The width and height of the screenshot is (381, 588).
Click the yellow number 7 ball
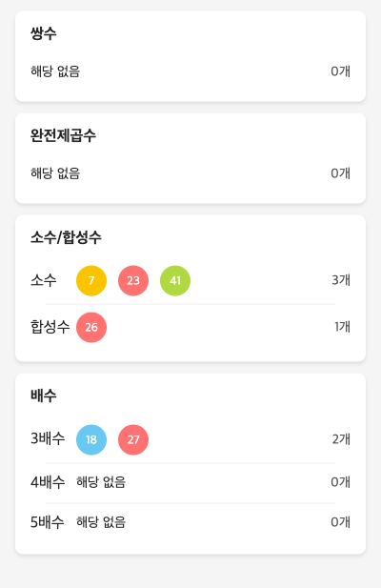91,280
